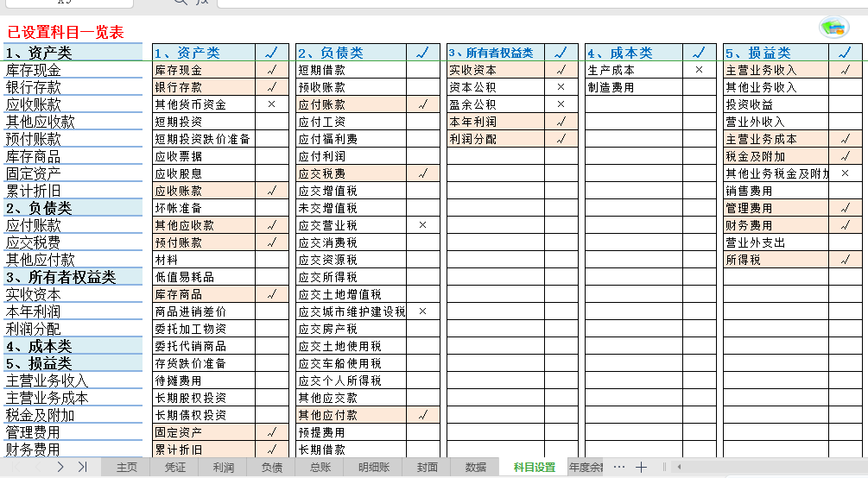Toggle the X mark beside 应交营业税
The image size is (868, 478).
click(423, 225)
